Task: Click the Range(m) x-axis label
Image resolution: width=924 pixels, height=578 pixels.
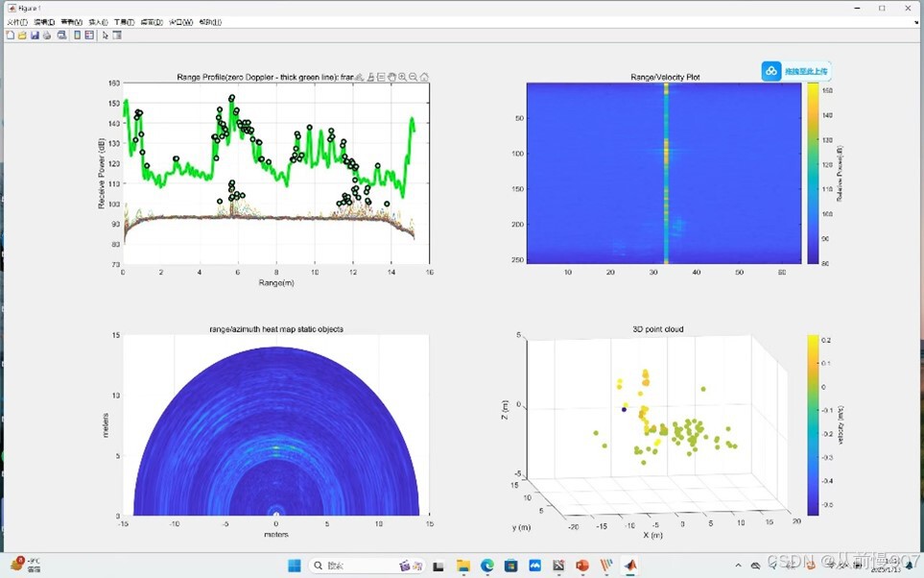Action: (x=276, y=282)
